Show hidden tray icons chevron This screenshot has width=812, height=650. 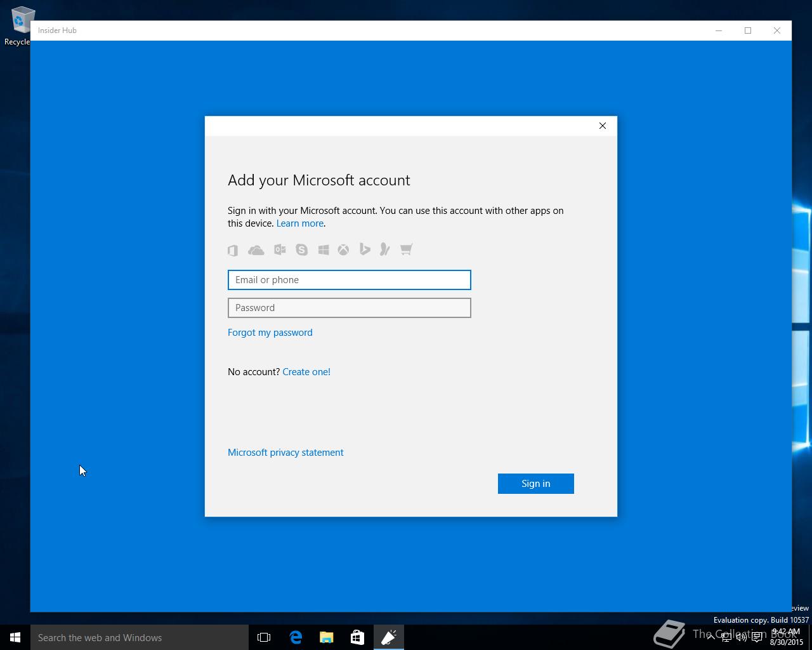point(710,637)
